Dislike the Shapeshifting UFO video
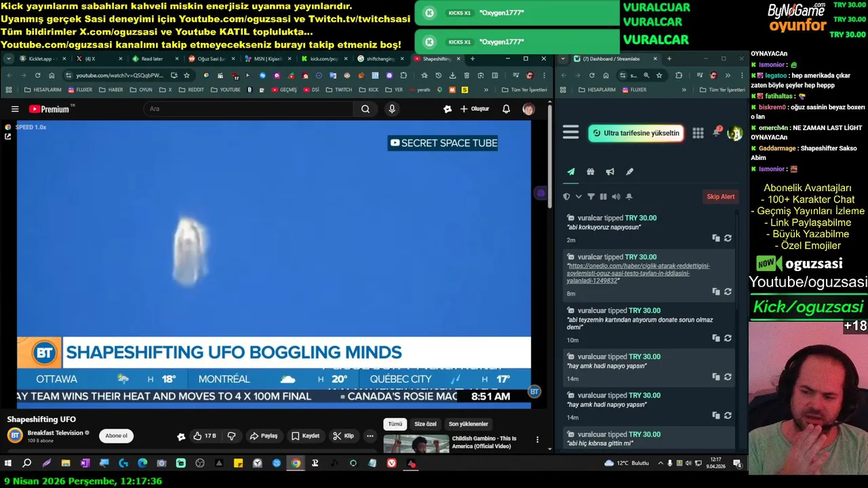 (x=231, y=436)
